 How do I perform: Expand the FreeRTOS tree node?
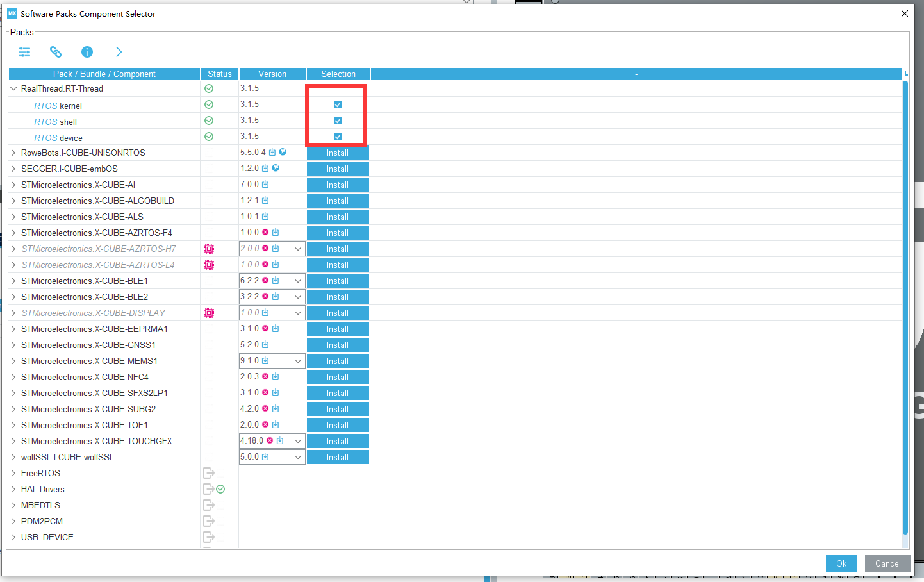13,473
